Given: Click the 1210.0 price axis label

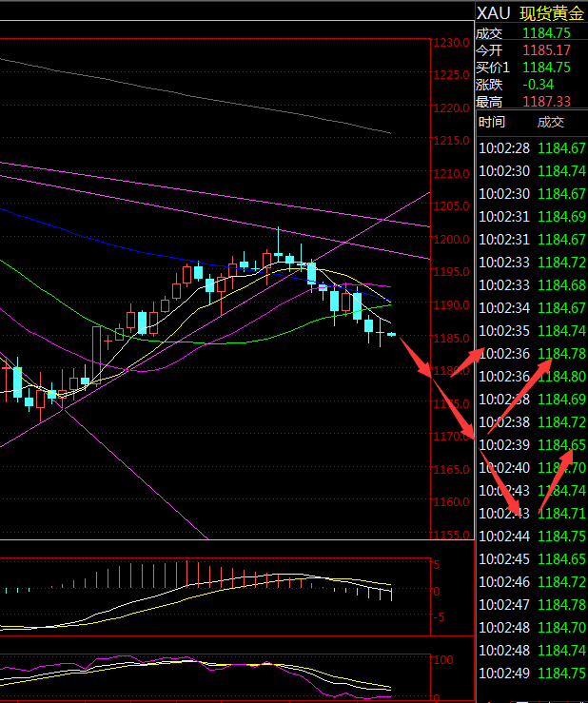Looking at the screenshot, I should pyautogui.click(x=451, y=173).
